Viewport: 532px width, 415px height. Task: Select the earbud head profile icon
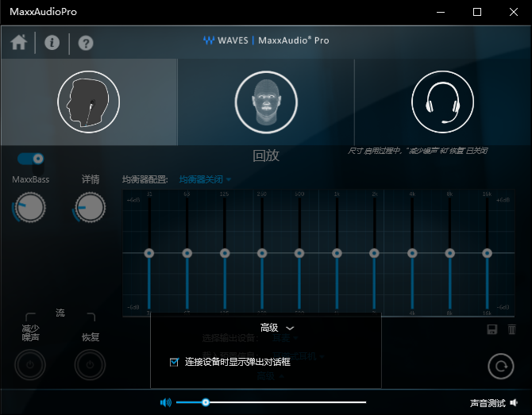click(x=89, y=102)
